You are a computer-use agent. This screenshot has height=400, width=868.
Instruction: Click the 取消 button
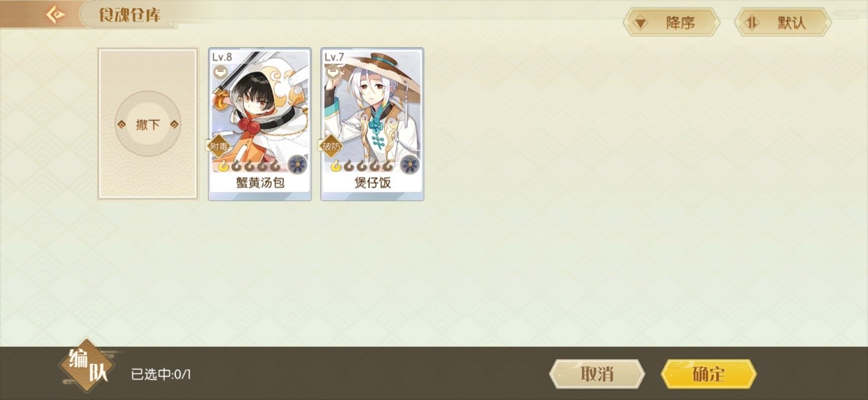(x=597, y=374)
